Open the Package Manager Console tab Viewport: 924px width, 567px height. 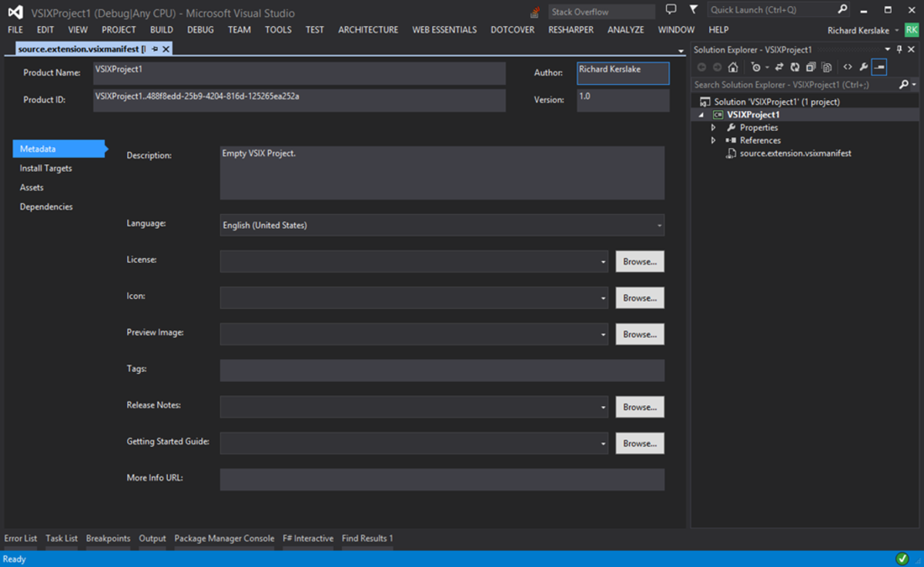coord(224,538)
